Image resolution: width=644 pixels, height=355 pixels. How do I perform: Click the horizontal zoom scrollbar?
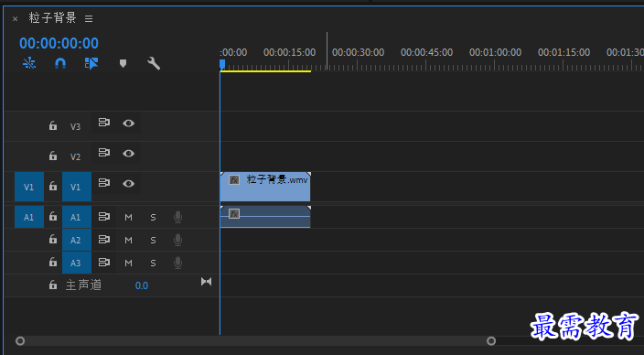click(x=255, y=341)
